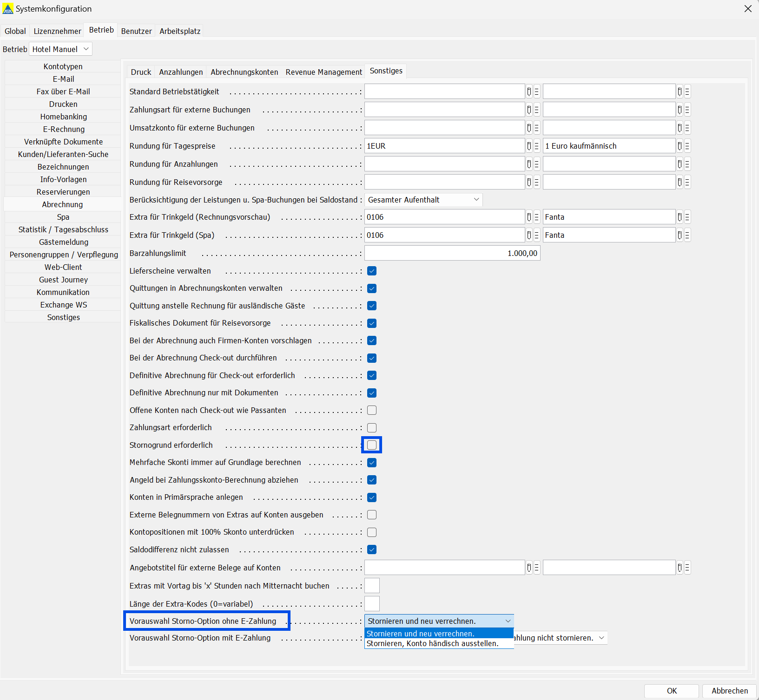The width and height of the screenshot is (759, 700).
Task: Click pencil icon right of Fanta in Rechnungsvorschau row
Action: click(680, 217)
